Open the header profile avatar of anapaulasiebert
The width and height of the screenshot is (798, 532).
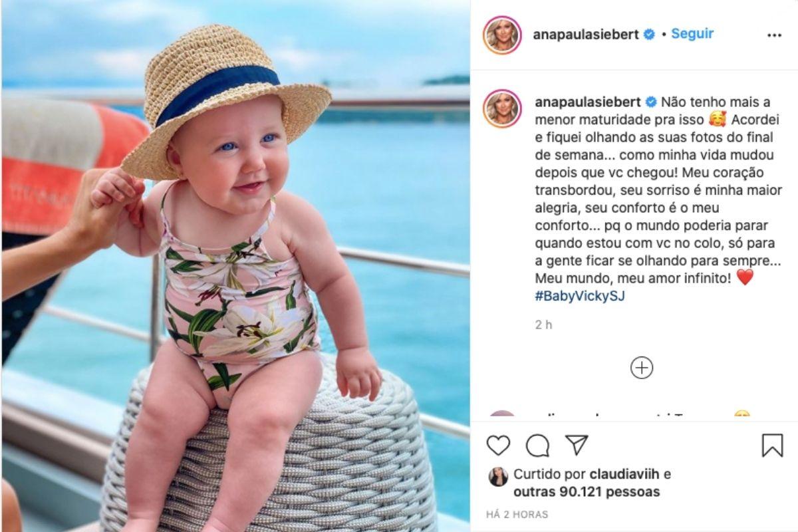click(x=502, y=35)
